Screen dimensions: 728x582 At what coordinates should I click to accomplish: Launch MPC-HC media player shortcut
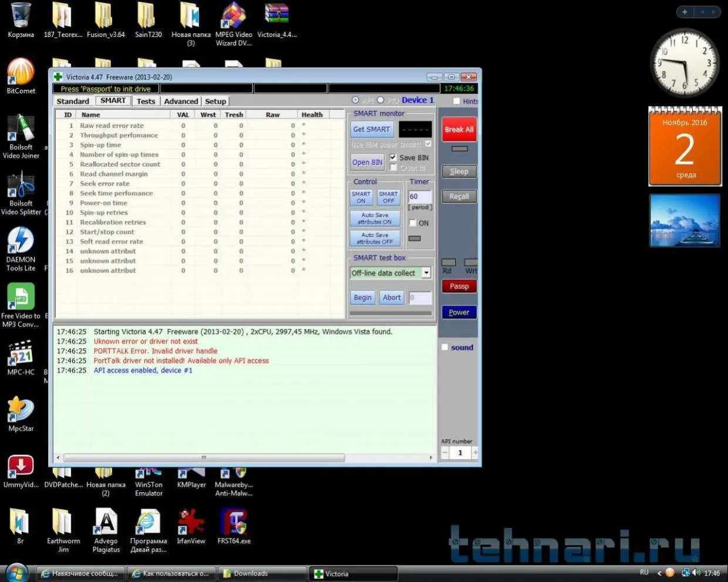(21, 358)
